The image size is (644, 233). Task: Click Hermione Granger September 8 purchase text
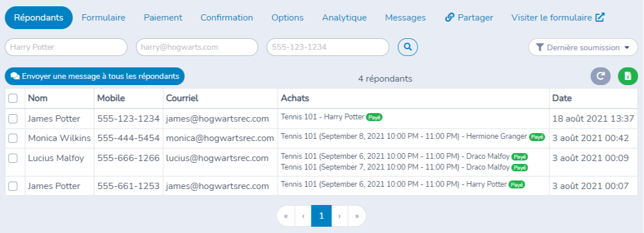click(404, 136)
